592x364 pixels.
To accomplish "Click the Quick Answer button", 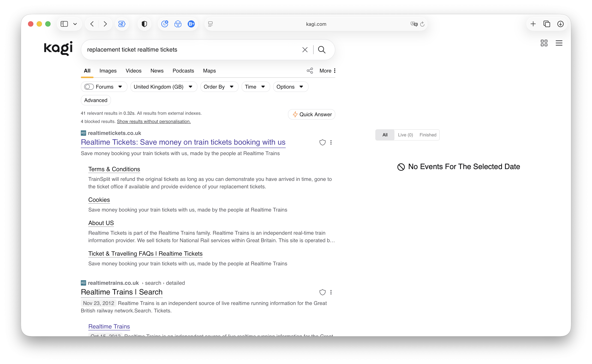I will pos(311,114).
